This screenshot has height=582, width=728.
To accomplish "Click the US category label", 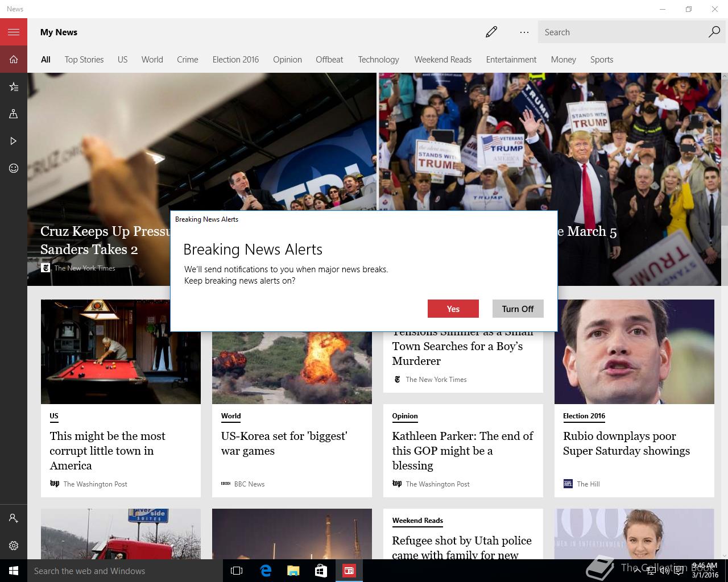I will pyautogui.click(x=54, y=416).
